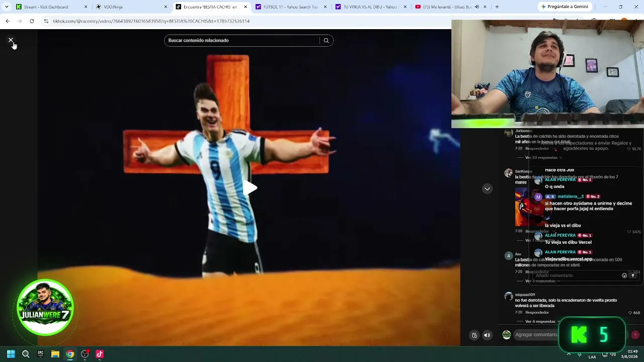Image resolution: width=644 pixels, height=362 pixels.
Task: Open OBS Studio from taskbar
Action: pyautogui.click(x=85, y=354)
